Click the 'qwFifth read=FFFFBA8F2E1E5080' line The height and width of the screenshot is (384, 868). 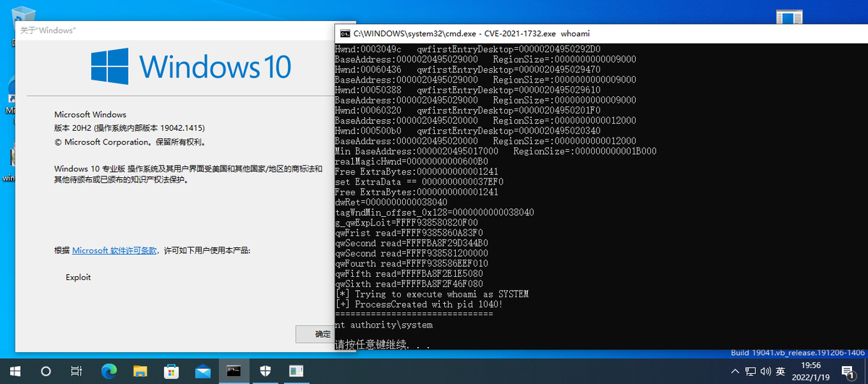point(409,274)
